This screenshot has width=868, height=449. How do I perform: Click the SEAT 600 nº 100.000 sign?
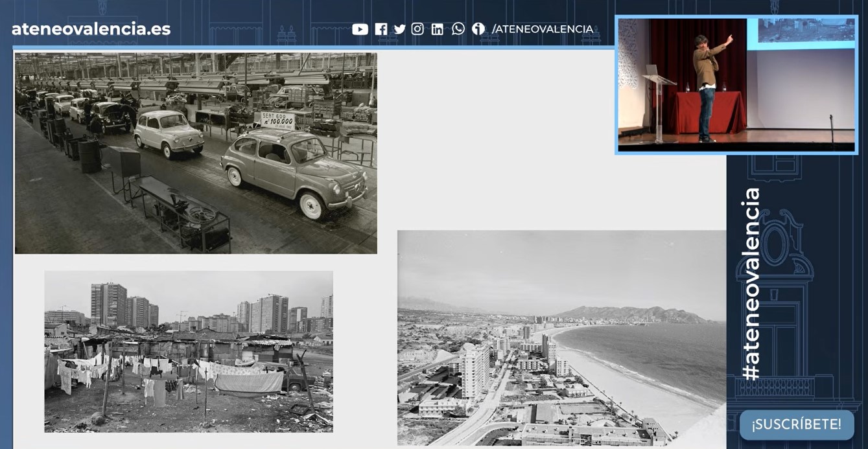(277, 121)
